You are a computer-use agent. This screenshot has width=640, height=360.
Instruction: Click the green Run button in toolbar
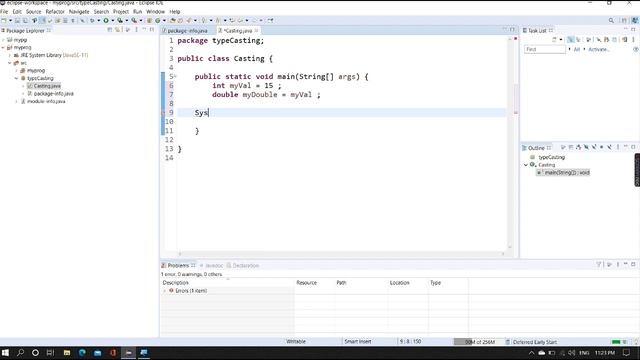click(x=106, y=20)
